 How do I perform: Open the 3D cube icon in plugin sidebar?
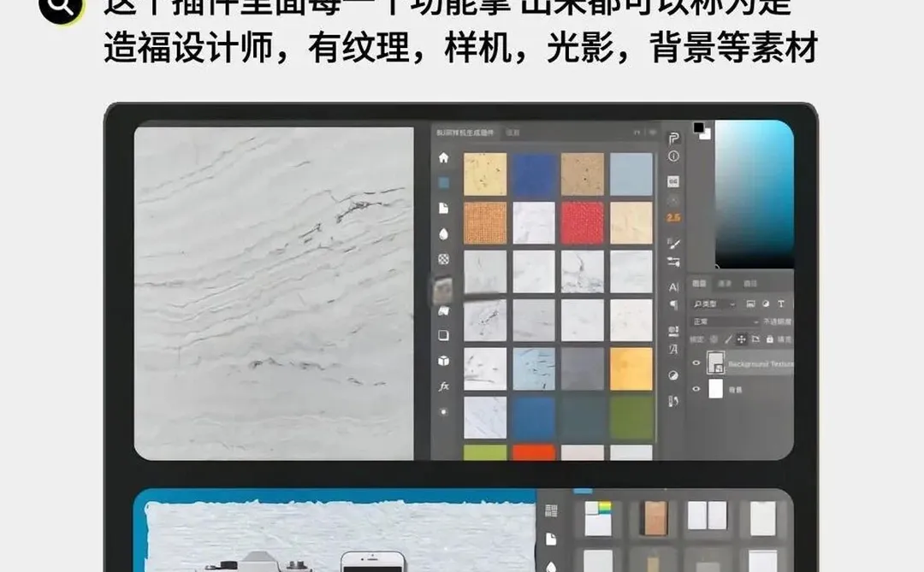tap(444, 361)
